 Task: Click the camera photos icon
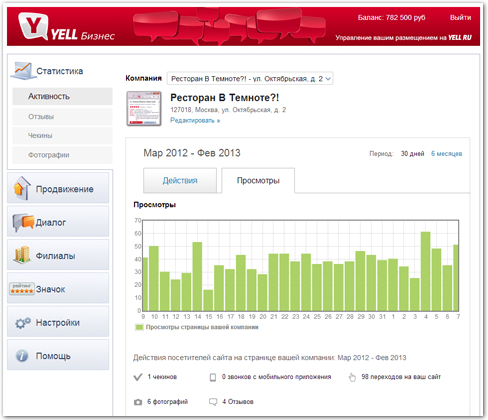(x=138, y=402)
